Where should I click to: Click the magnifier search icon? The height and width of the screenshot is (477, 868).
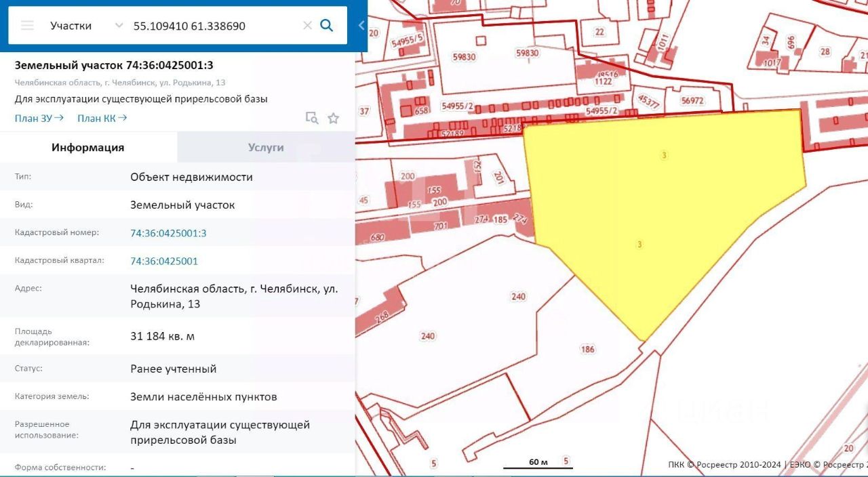click(x=326, y=26)
